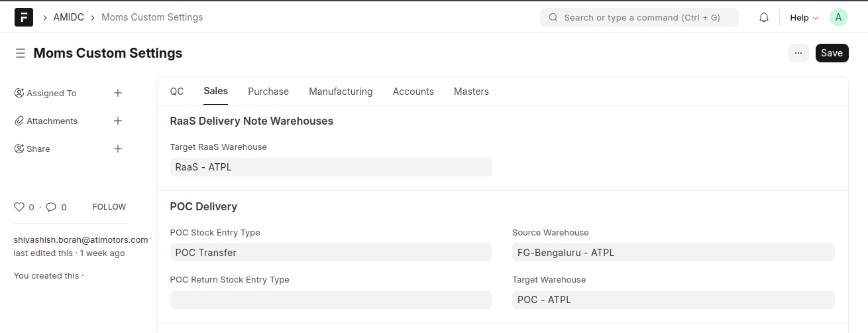868x333 pixels.
Task: Add assignee with Assigned To plus
Action: (118, 93)
